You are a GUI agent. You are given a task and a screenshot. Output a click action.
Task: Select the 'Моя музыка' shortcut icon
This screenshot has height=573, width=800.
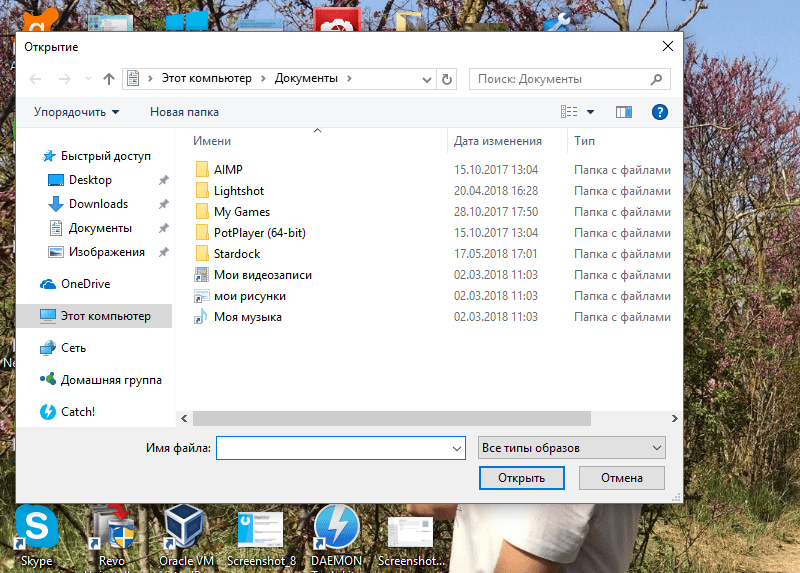tap(201, 317)
